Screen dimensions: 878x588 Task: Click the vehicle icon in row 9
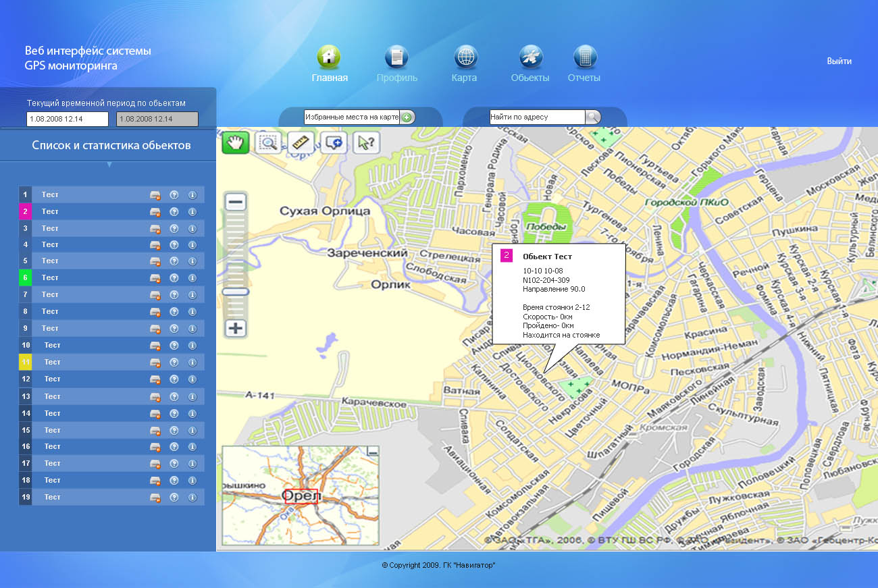(155, 329)
